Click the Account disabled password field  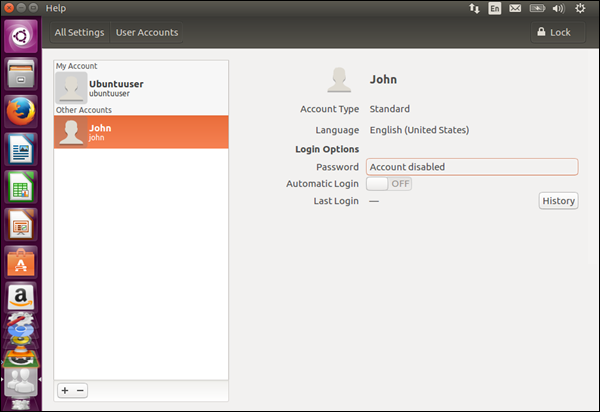471,167
